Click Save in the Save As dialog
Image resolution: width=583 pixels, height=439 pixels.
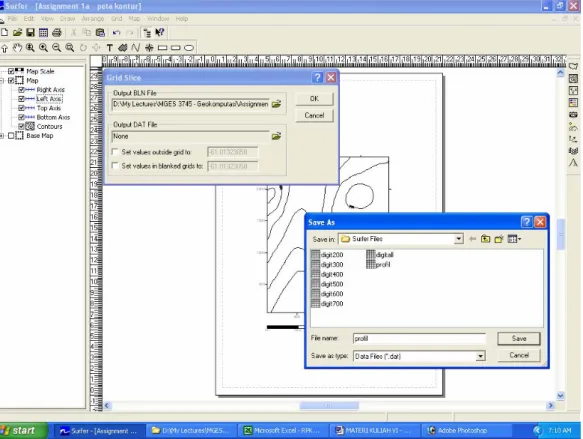pyautogui.click(x=519, y=339)
